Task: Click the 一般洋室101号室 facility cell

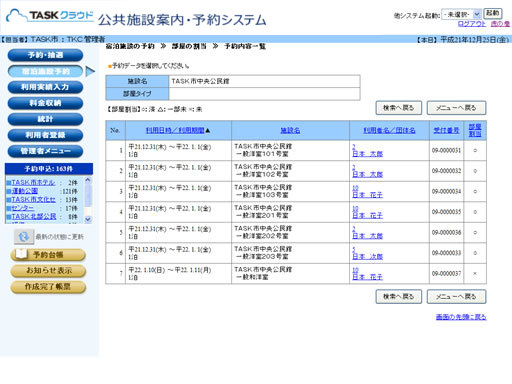Action: coord(290,150)
